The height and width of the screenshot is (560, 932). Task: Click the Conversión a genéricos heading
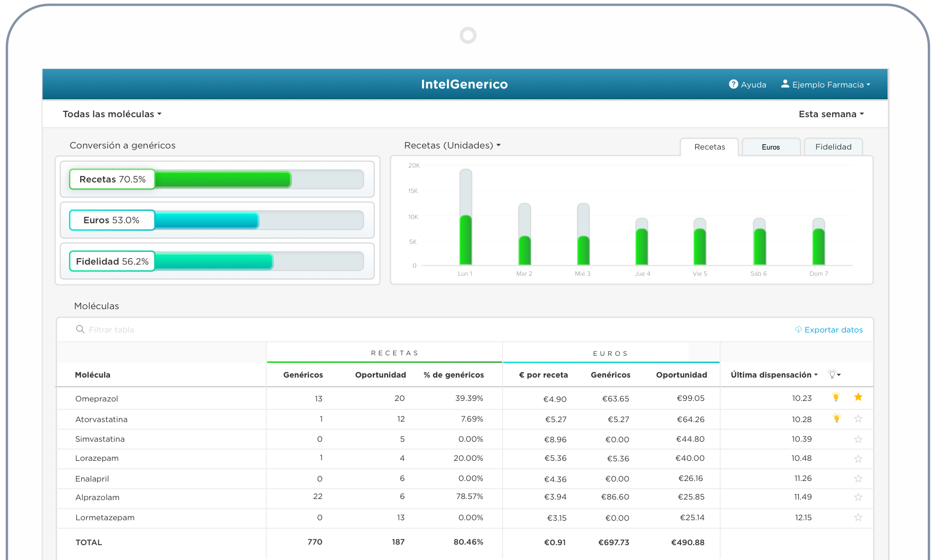(x=123, y=145)
